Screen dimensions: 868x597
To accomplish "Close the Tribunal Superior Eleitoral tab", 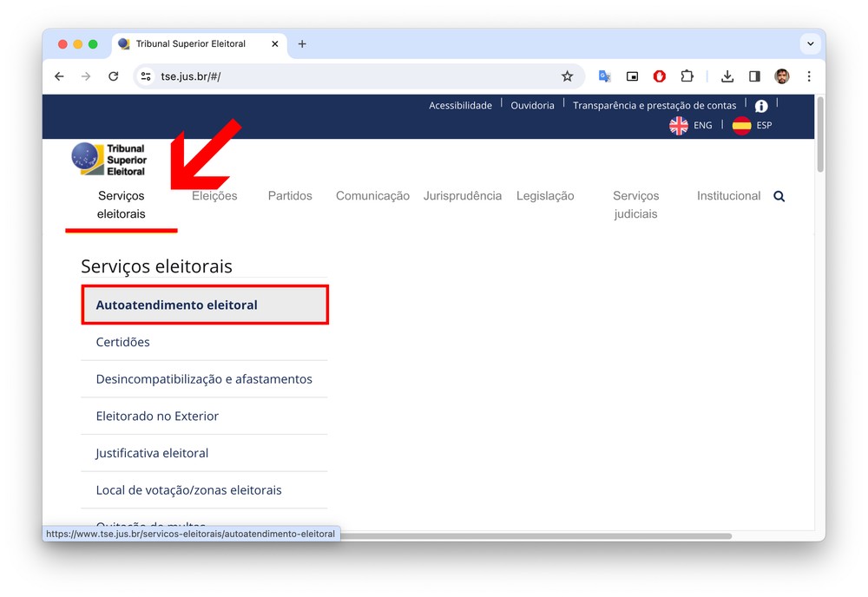I will (274, 43).
